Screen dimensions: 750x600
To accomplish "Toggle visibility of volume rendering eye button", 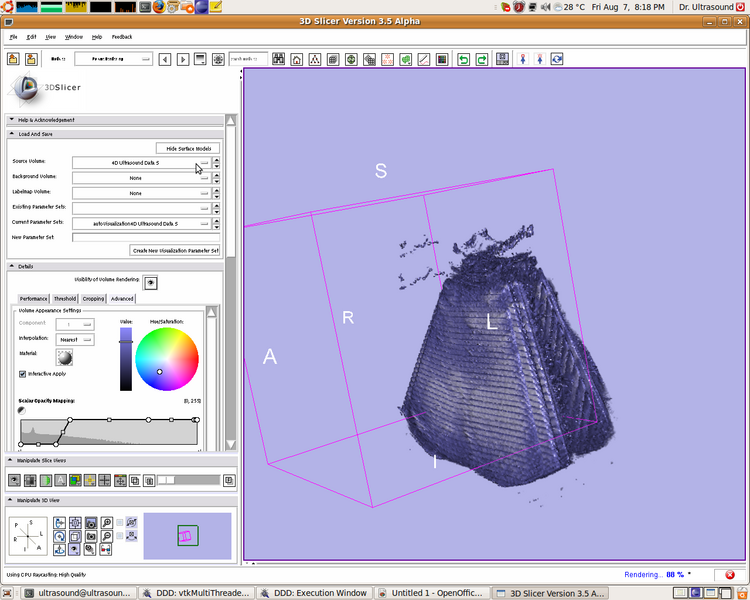I will tap(151, 283).
